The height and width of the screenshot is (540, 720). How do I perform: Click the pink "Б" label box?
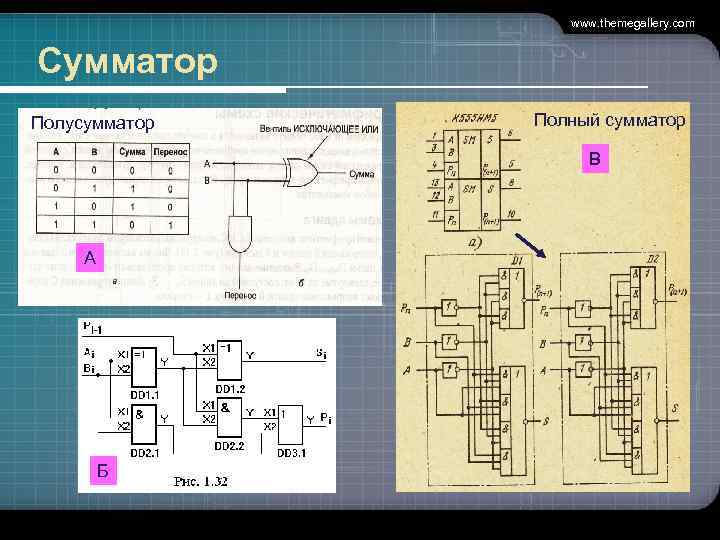coord(102,470)
